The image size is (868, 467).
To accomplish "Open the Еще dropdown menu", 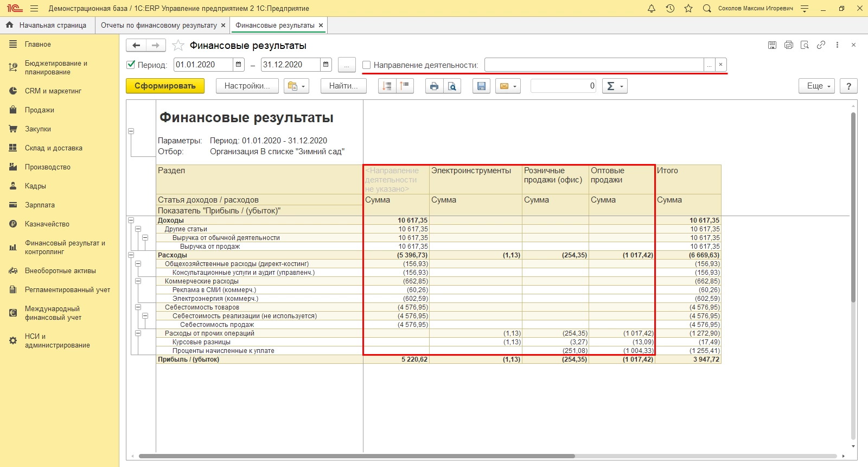I will 816,86.
